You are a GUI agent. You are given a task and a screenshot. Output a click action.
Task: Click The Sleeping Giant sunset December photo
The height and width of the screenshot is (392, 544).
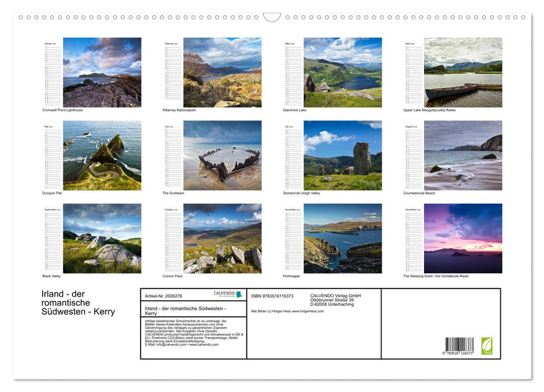tap(462, 237)
